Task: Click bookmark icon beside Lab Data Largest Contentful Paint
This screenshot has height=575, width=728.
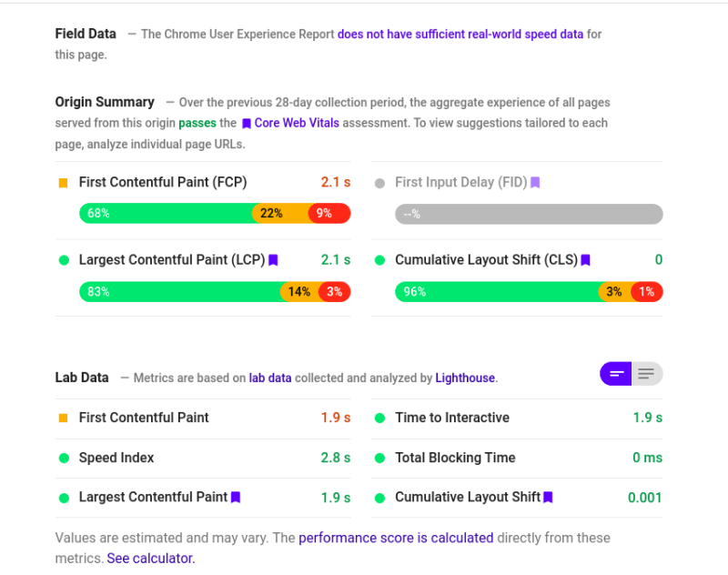Action: click(x=236, y=498)
